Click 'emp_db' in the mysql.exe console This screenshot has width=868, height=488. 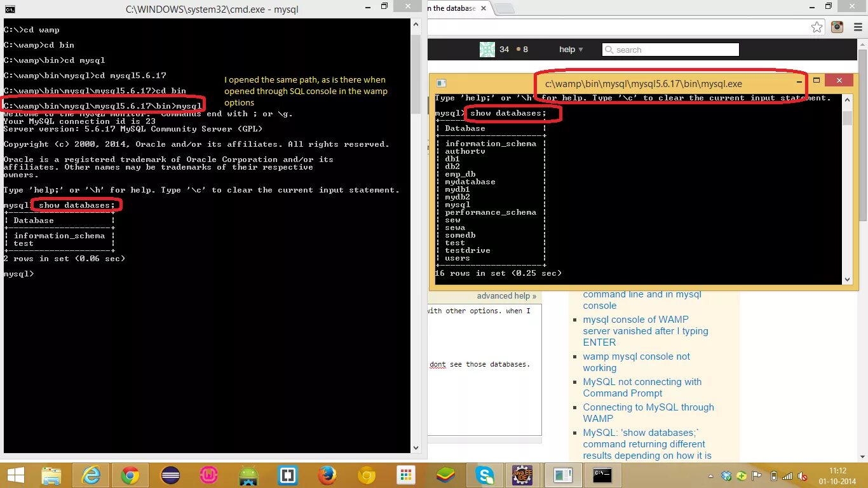tap(460, 174)
